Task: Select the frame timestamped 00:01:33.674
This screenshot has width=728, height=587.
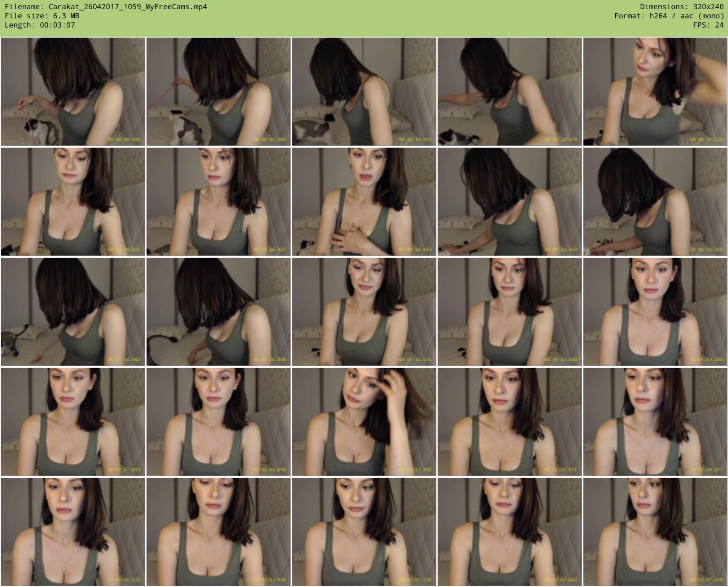Action: 364,312
